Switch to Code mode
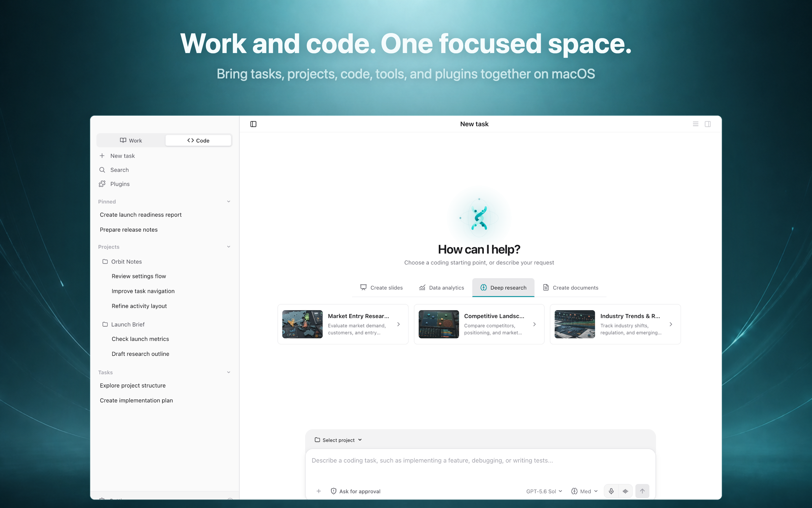The width and height of the screenshot is (812, 508). click(x=198, y=141)
